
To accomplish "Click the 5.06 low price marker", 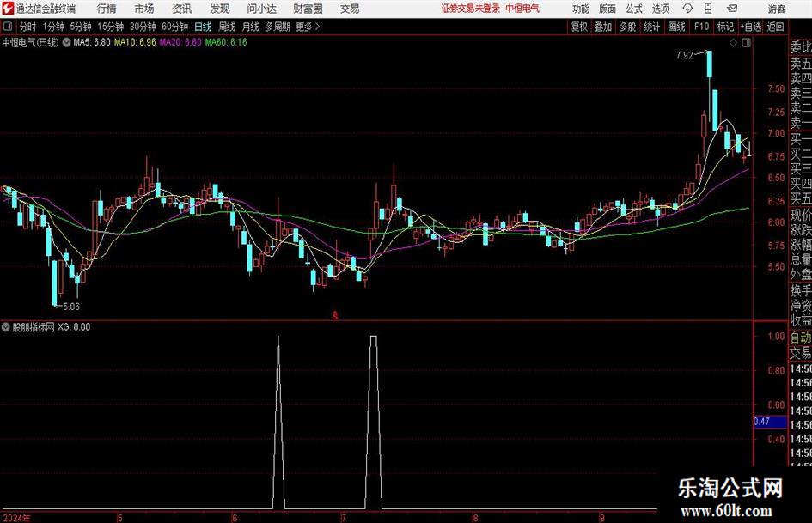I will pyautogui.click(x=71, y=307).
